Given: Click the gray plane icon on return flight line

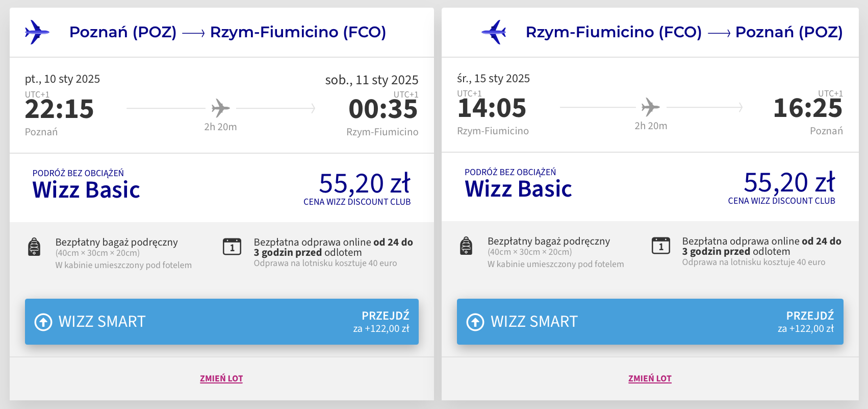Looking at the screenshot, I should pyautogui.click(x=650, y=107).
